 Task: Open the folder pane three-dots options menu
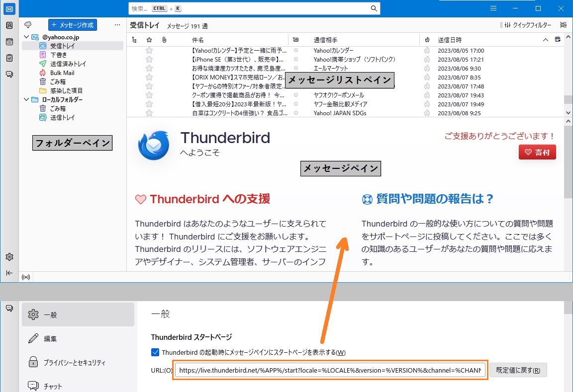[117, 25]
